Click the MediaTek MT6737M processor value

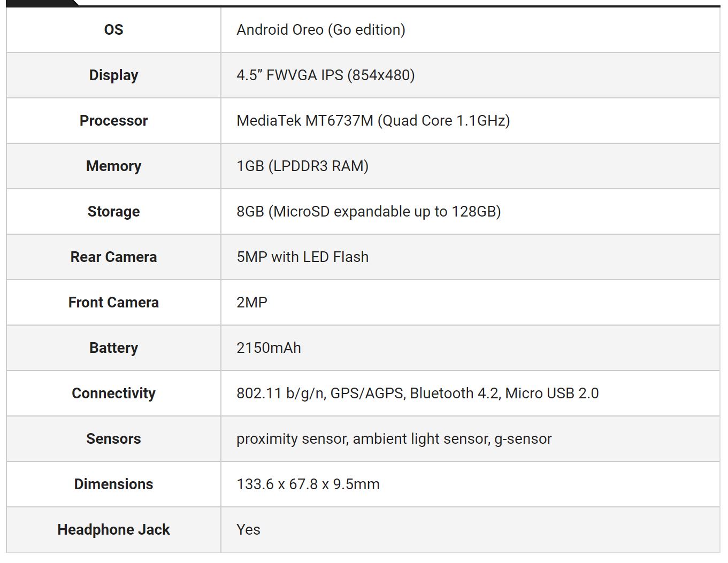373,120
